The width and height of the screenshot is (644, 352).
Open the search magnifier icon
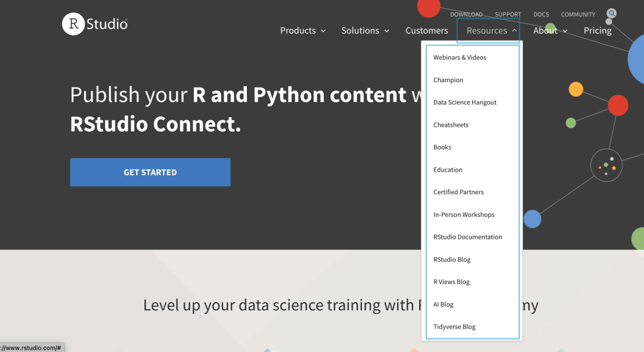coord(611,14)
